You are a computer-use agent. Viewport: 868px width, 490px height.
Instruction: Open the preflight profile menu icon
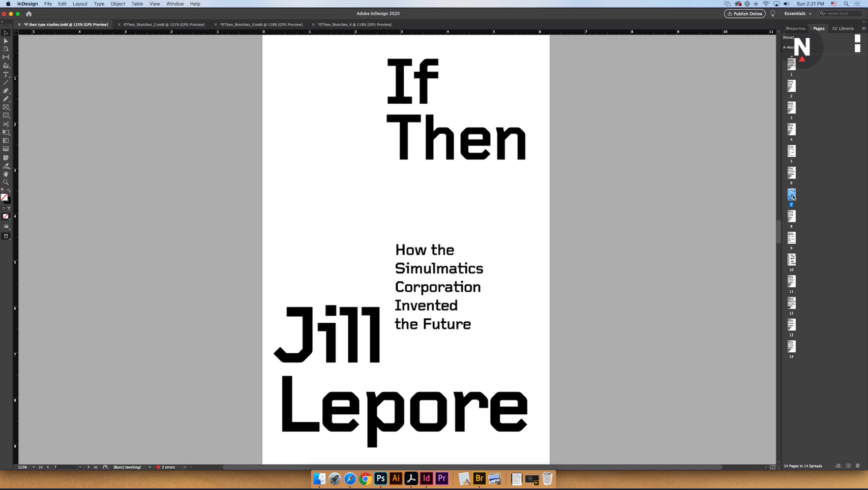click(x=105, y=467)
